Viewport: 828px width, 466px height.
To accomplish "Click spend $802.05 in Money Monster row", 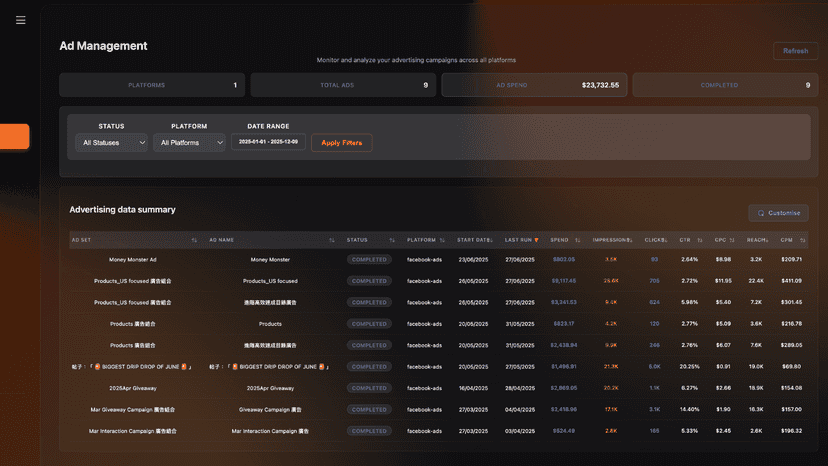I will [x=563, y=259].
